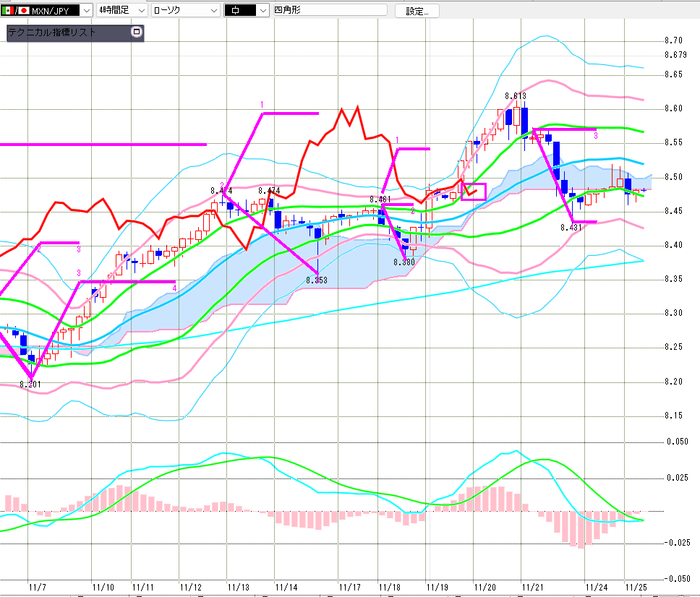Click the Mexico flag icon
Viewport: 700px width, 597px height.
point(8,11)
